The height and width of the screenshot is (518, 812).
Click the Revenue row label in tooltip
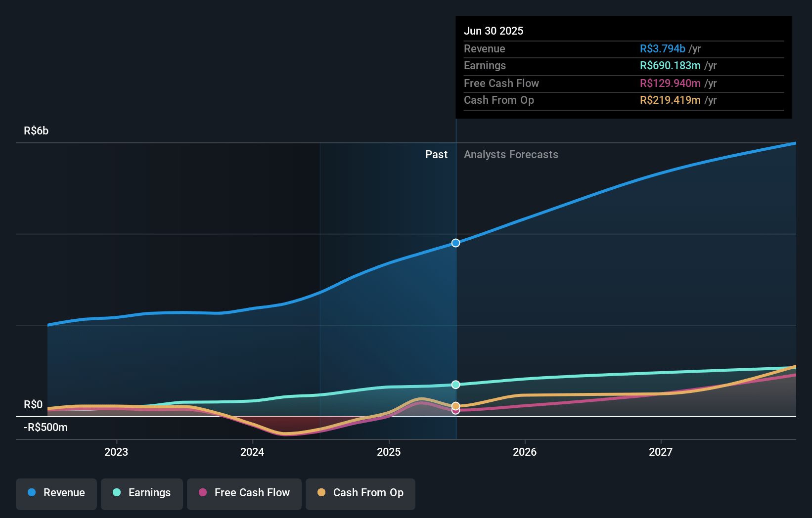[x=484, y=49]
